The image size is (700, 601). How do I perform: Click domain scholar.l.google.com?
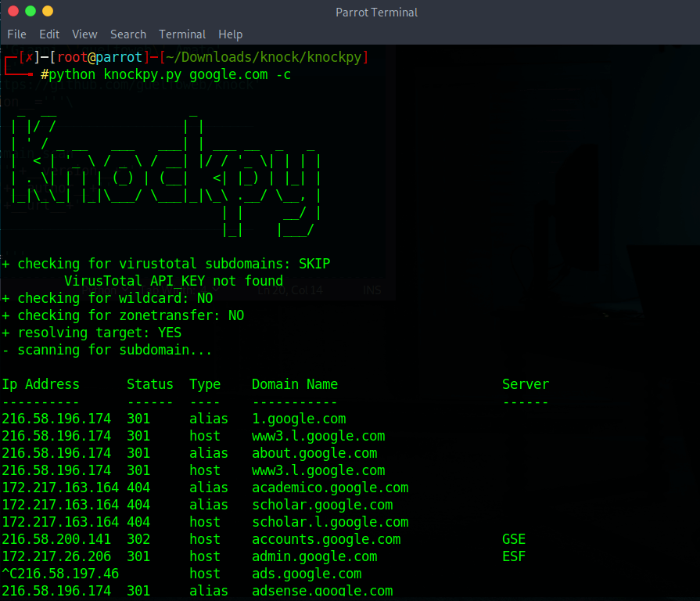click(330, 522)
